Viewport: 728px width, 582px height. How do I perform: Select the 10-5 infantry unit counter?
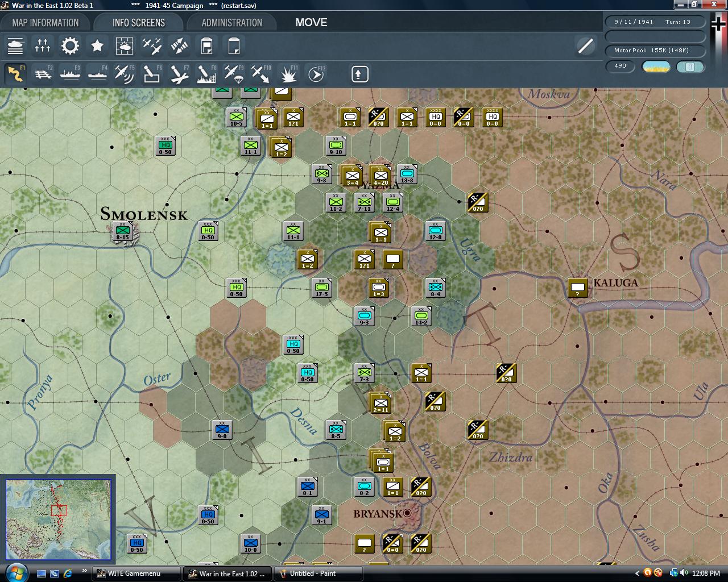point(236,118)
